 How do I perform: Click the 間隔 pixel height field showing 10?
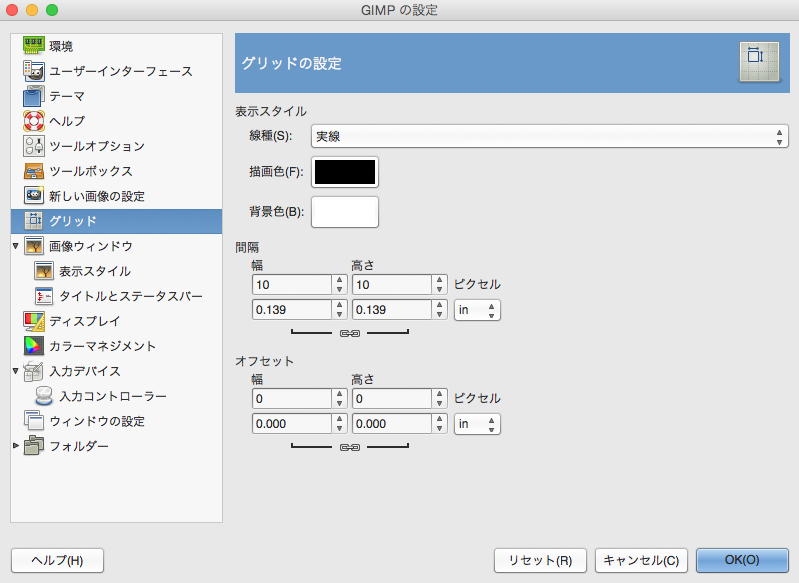pyautogui.click(x=392, y=285)
